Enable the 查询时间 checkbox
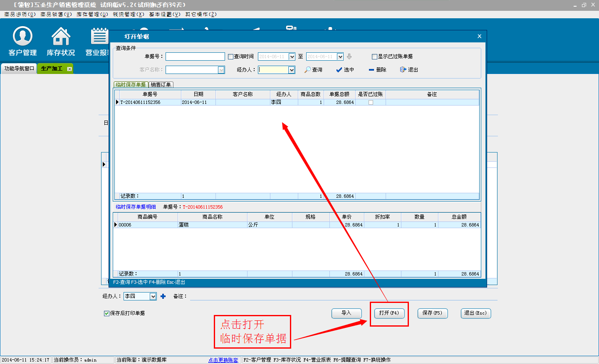This screenshot has width=599, height=364. [230, 57]
